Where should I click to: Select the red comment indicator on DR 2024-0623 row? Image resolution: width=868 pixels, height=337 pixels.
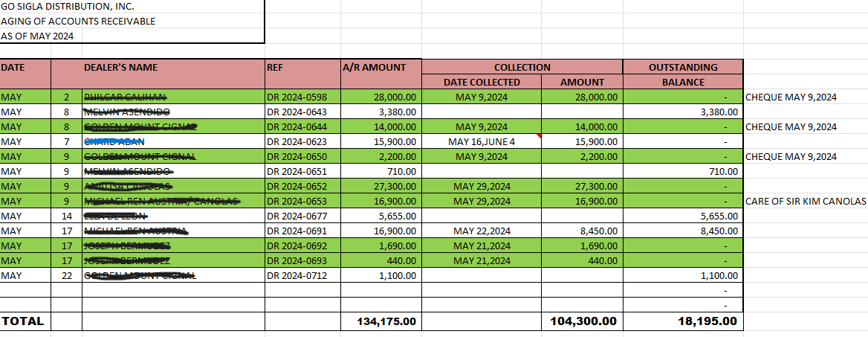coord(539,136)
